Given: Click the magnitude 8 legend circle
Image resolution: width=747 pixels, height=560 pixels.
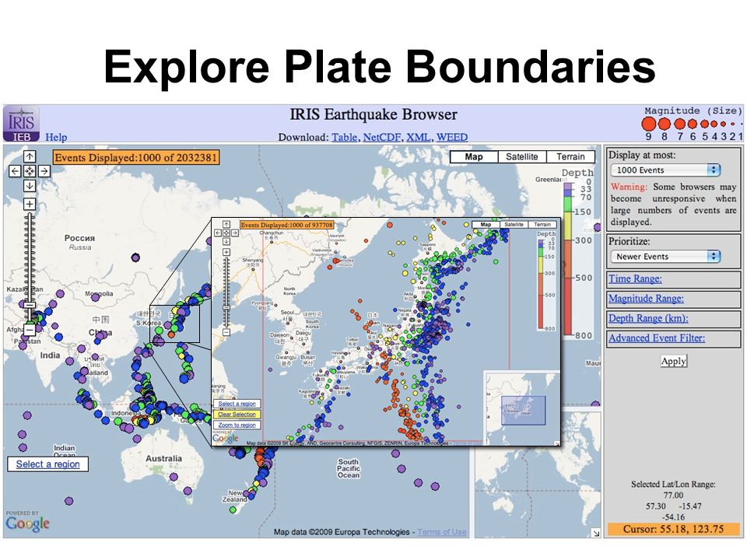Looking at the screenshot, I should pyautogui.click(x=664, y=124).
